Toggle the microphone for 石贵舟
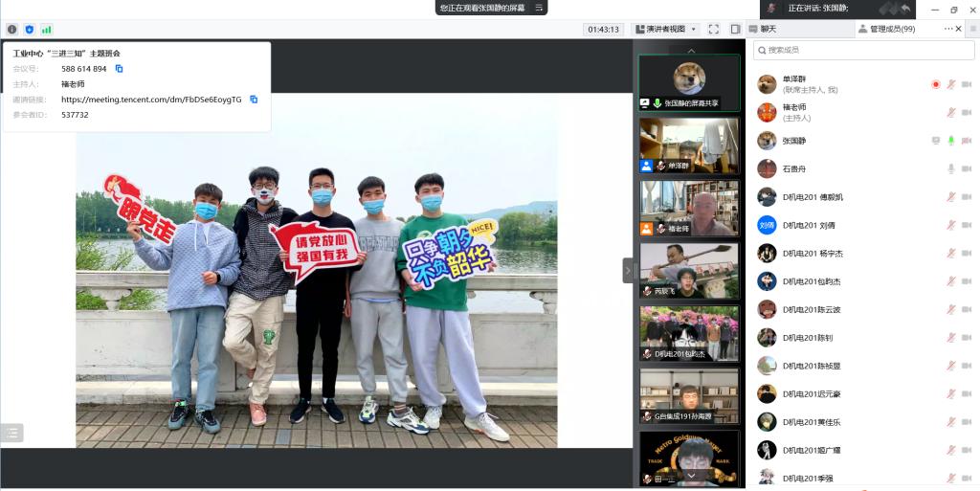 coord(950,168)
